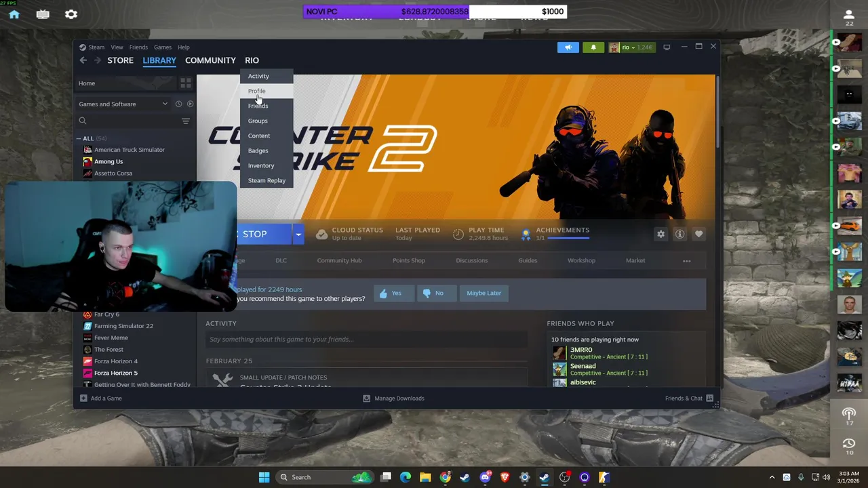Viewport: 868px width, 488px height.
Task: Open game settings gear for Counter-Strike 2
Action: [660, 234]
